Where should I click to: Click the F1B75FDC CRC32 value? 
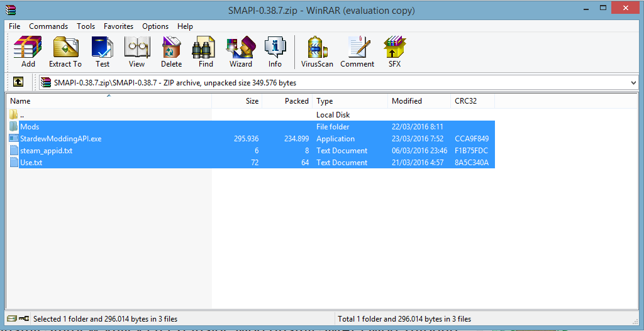pyautogui.click(x=471, y=151)
